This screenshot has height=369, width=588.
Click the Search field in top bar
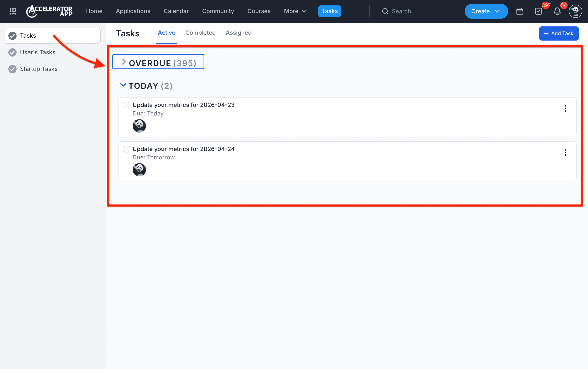click(x=415, y=11)
